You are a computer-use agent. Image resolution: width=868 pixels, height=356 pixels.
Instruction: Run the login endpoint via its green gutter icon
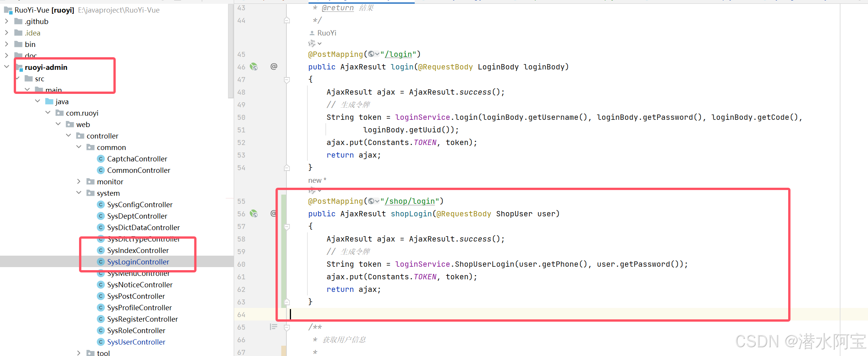point(254,66)
